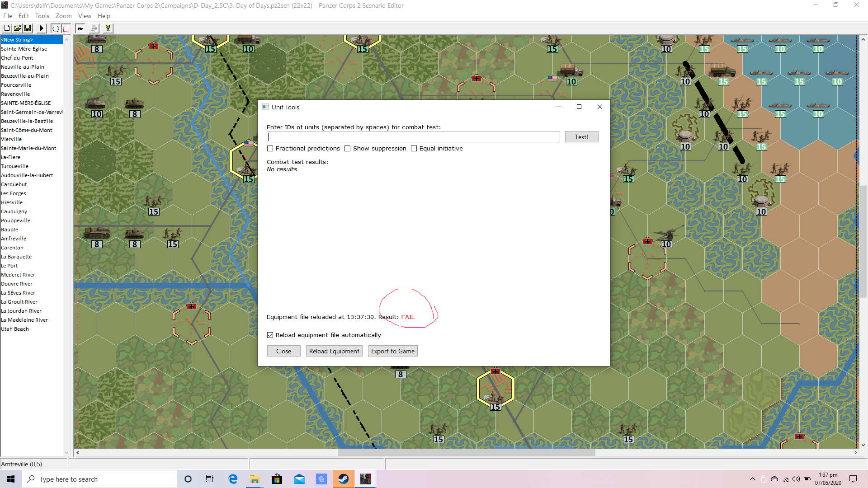
Task: Open the Tools menu
Action: click(x=42, y=16)
